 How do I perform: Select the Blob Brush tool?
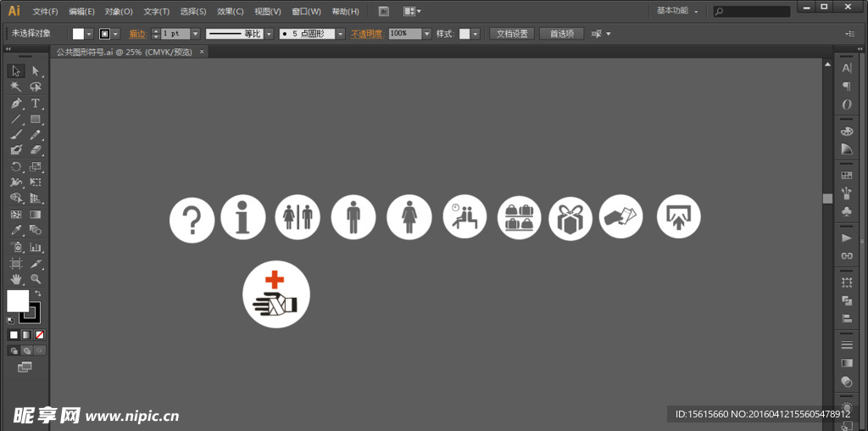coord(16,150)
